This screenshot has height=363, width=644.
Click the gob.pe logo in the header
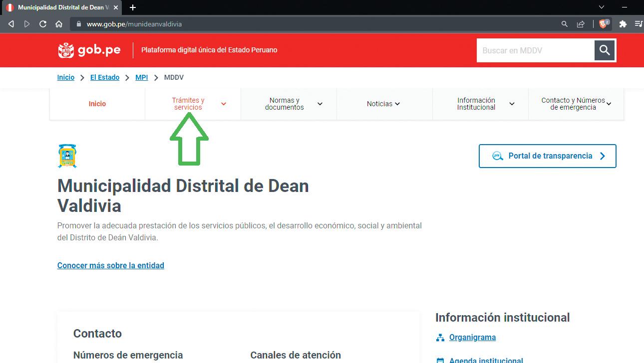coord(89,50)
